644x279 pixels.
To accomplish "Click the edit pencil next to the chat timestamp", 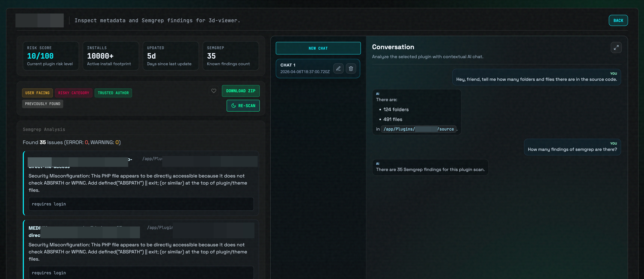I will click(338, 68).
